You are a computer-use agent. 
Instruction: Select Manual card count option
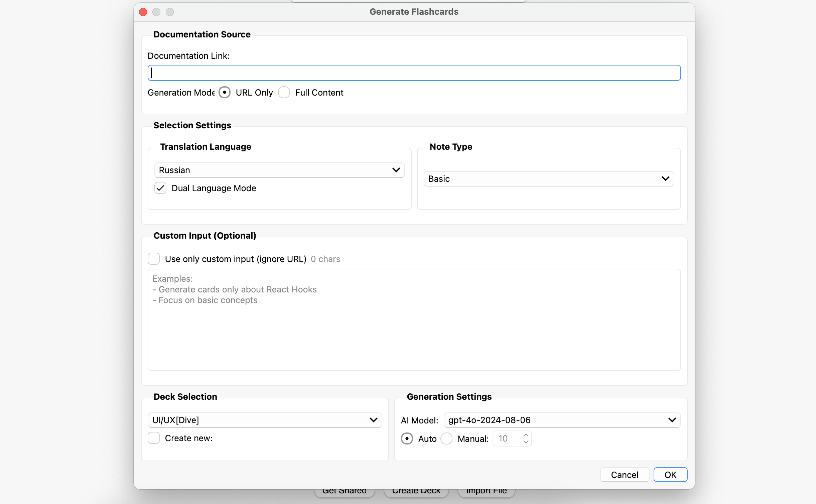446,439
